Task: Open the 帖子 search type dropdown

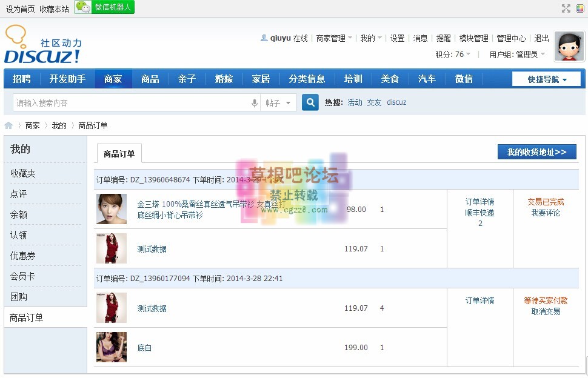Action: click(x=279, y=104)
